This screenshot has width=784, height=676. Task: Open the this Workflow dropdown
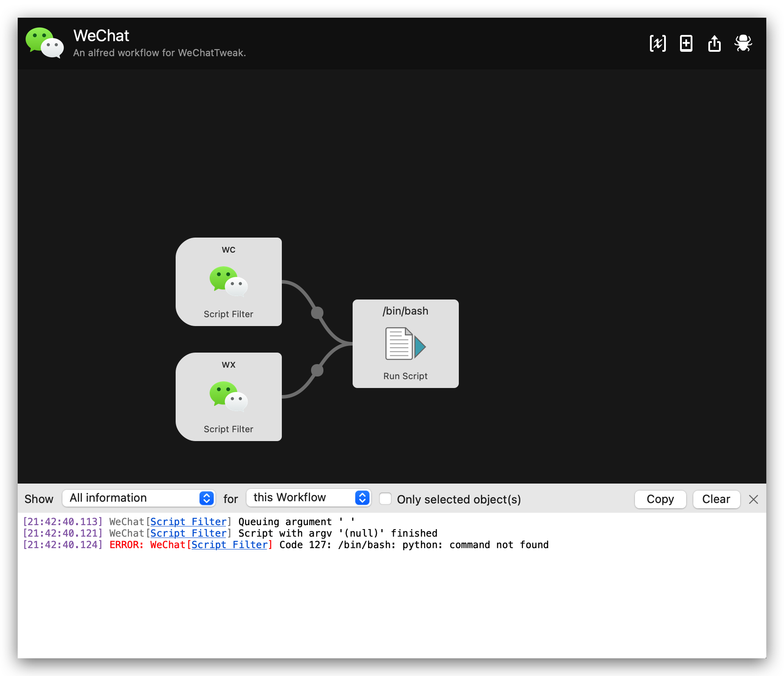point(308,497)
